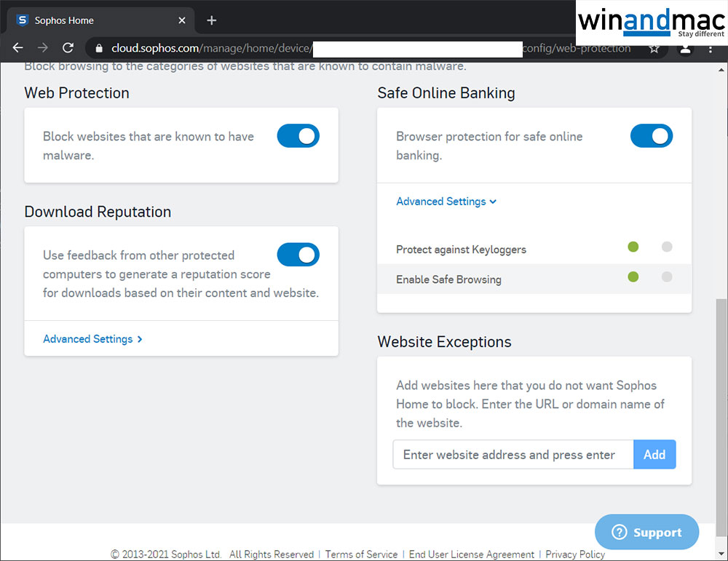The width and height of the screenshot is (728, 561).
Task: Collapse Safe Online Banking Advanced Settings
Action: tap(446, 202)
